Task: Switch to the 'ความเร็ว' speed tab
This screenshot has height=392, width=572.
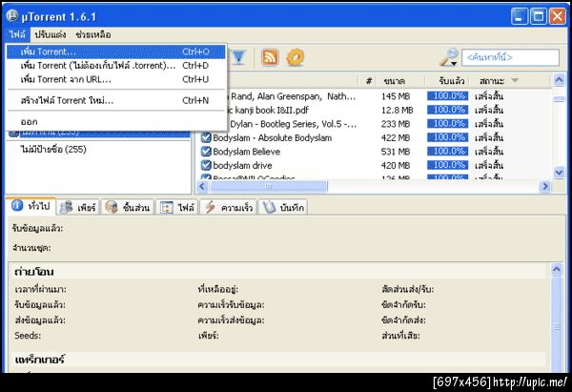Action: pos(229,207)
